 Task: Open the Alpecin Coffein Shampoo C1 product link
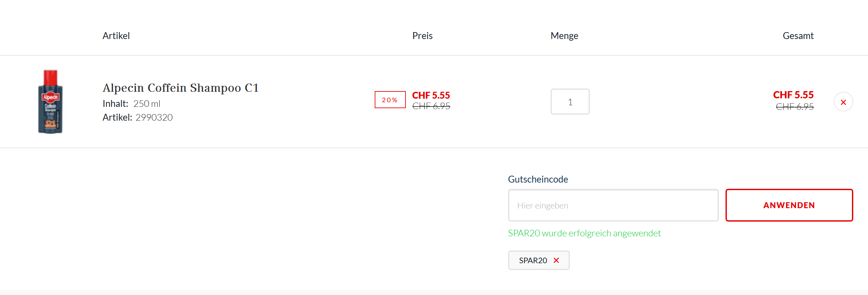[180, 88]
